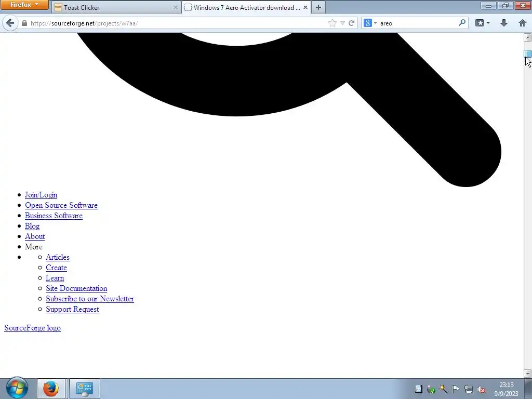The image size is (532, 399).
Task: Open the Open Source Software link
Action: [61, 205]
